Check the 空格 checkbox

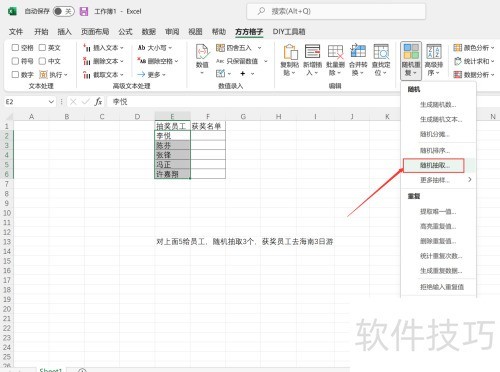(x=15, y=48)
